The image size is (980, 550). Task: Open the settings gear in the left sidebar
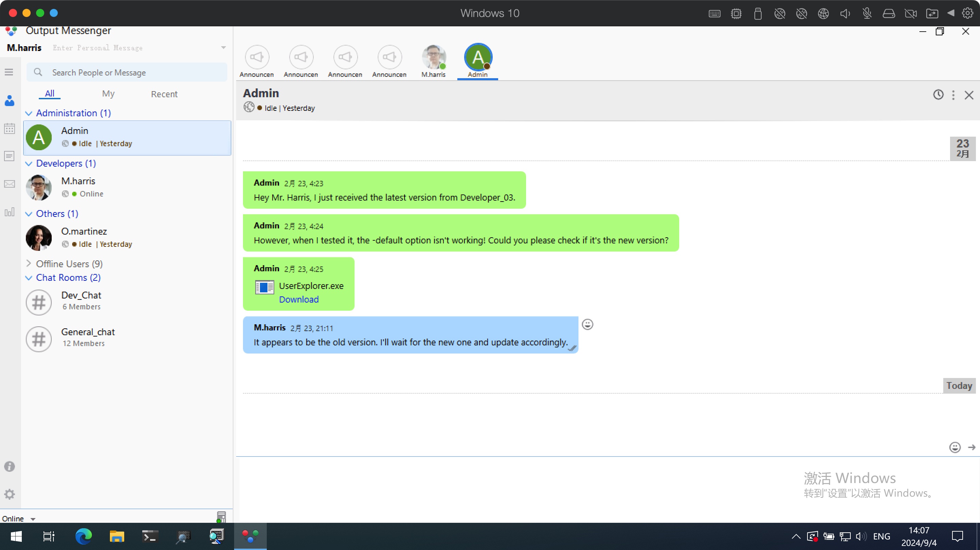click(10, 494)
